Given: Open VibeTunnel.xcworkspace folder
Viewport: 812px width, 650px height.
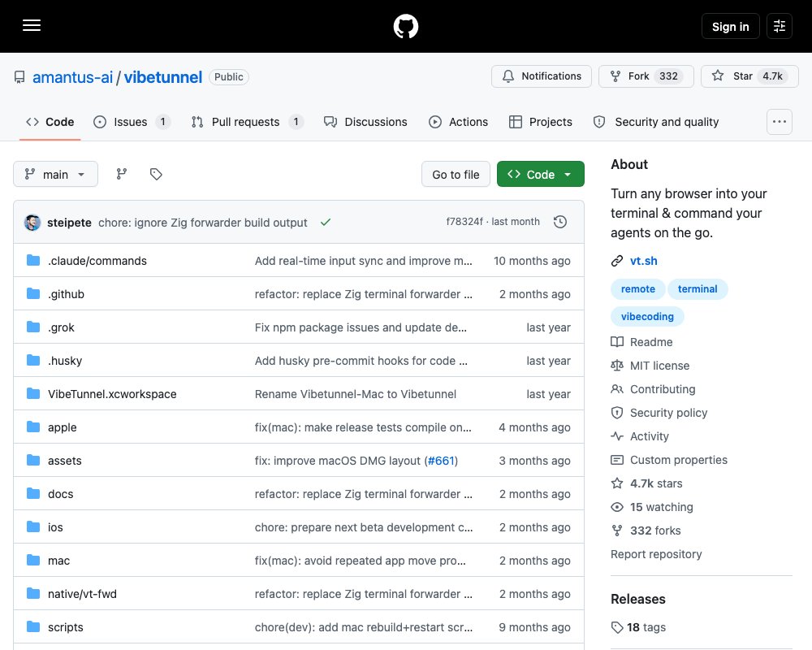Looking at the screenshot, I should click(112, 394).
